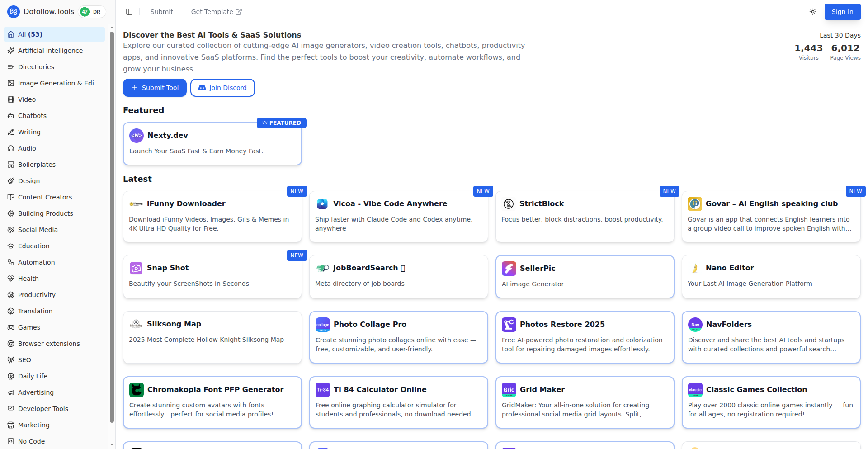The image size is (868, 449).
Task: Open the Video category
Action: click(54, 99)
